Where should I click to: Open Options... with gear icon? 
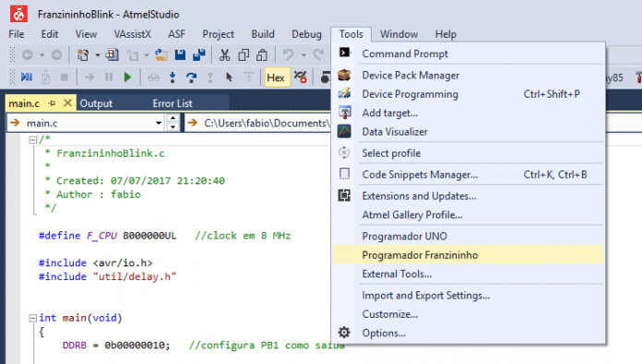469,333
